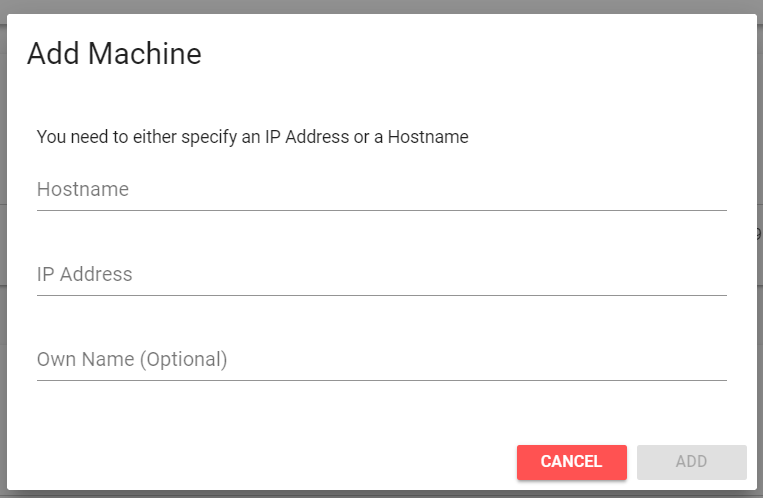Click the dimmed strip left of the dialog
This screenshot has height=498, width=763.
3,250
